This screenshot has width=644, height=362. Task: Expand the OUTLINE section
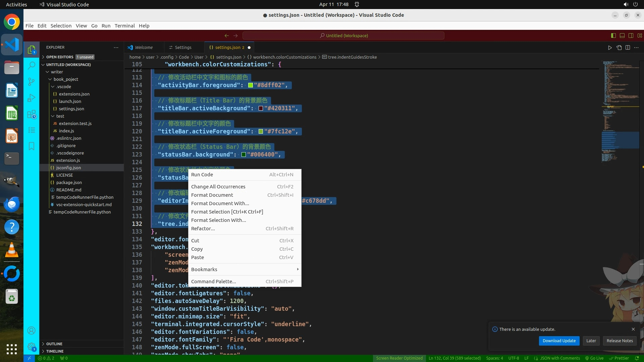[54, 344]
